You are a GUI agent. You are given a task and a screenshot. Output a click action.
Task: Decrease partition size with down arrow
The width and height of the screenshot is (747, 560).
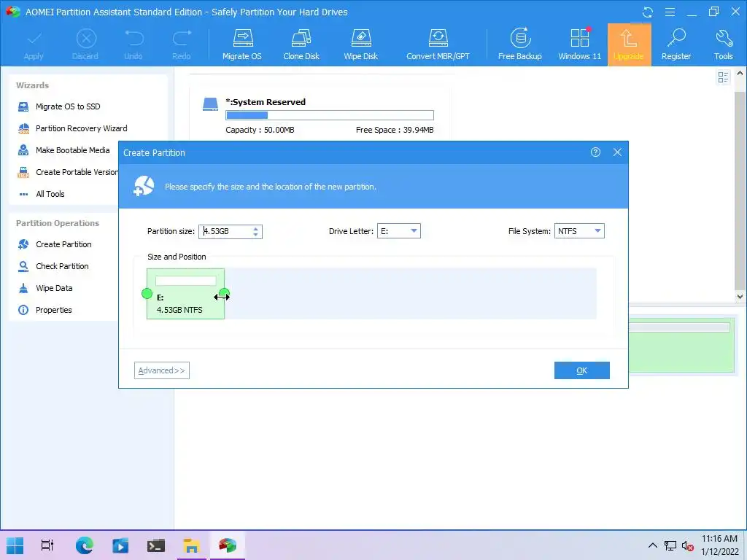(256, 235)
